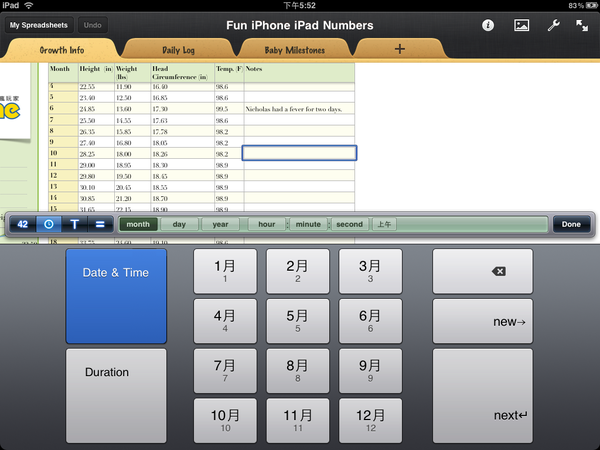
Task: Tap the 1月 month key
Action: (x=225, y=271)
